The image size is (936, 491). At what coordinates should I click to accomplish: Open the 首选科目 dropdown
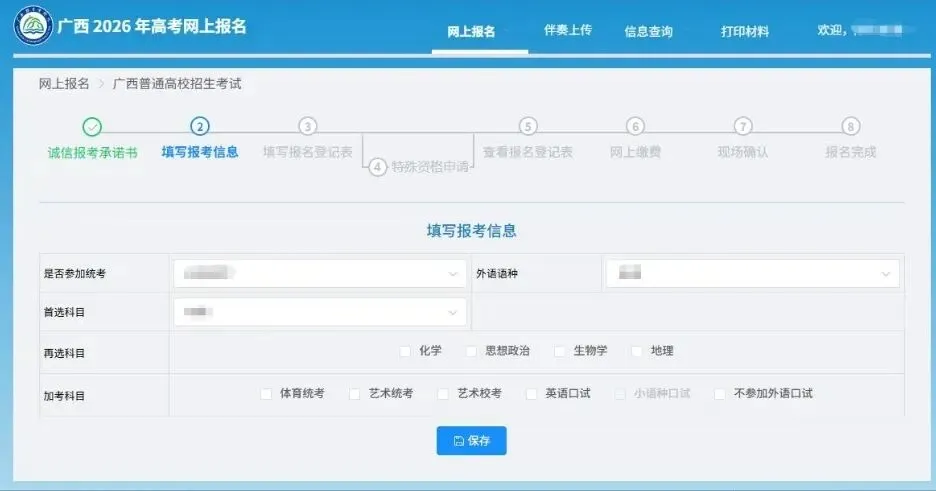point(320,312)
